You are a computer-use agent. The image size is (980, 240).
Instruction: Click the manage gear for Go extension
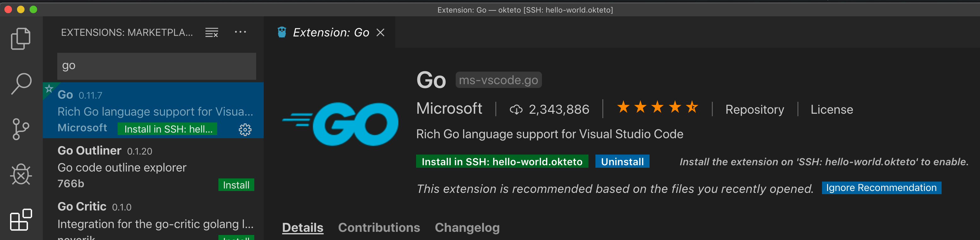point(245,129)
